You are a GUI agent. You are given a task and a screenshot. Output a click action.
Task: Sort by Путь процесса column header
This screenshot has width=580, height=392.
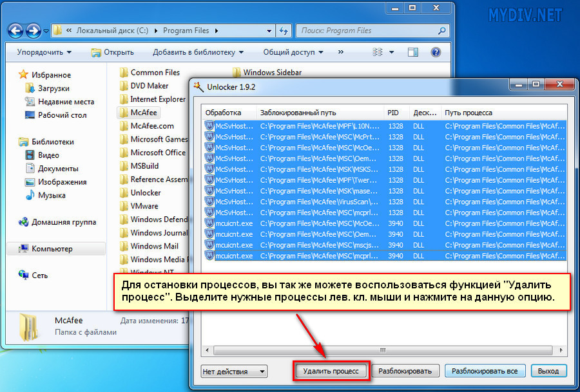tap(504, 113)
